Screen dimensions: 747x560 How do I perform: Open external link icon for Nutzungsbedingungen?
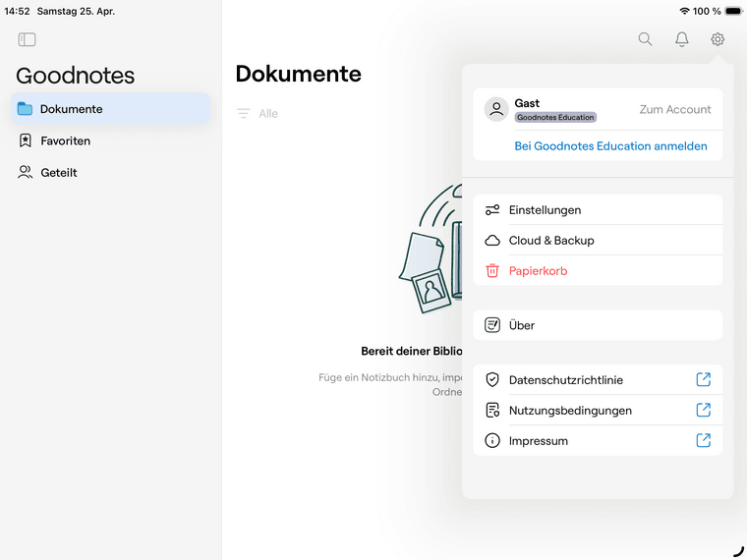[x=703, y=410]
